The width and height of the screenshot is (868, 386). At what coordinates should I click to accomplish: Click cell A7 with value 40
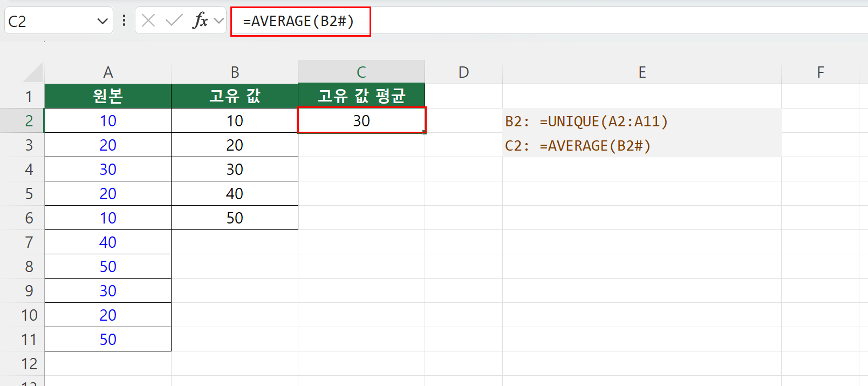point(108,242)
